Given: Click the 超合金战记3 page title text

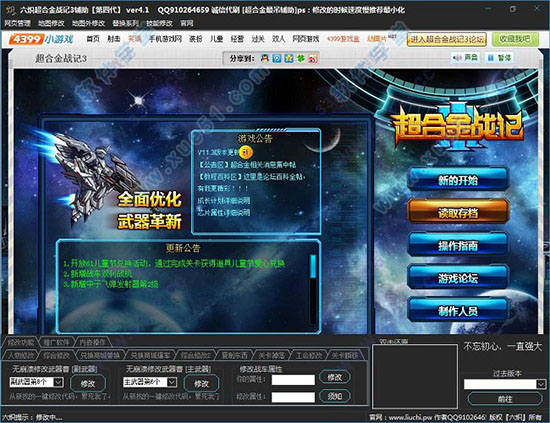Looking at the screenshot, I should pyautogui.click(x=61, y=59).
